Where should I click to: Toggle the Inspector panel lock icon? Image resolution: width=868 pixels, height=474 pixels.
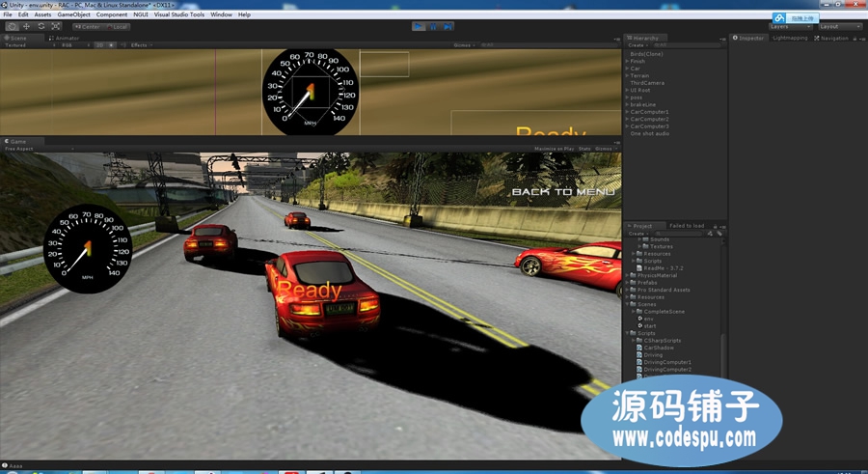coord(855,38)
